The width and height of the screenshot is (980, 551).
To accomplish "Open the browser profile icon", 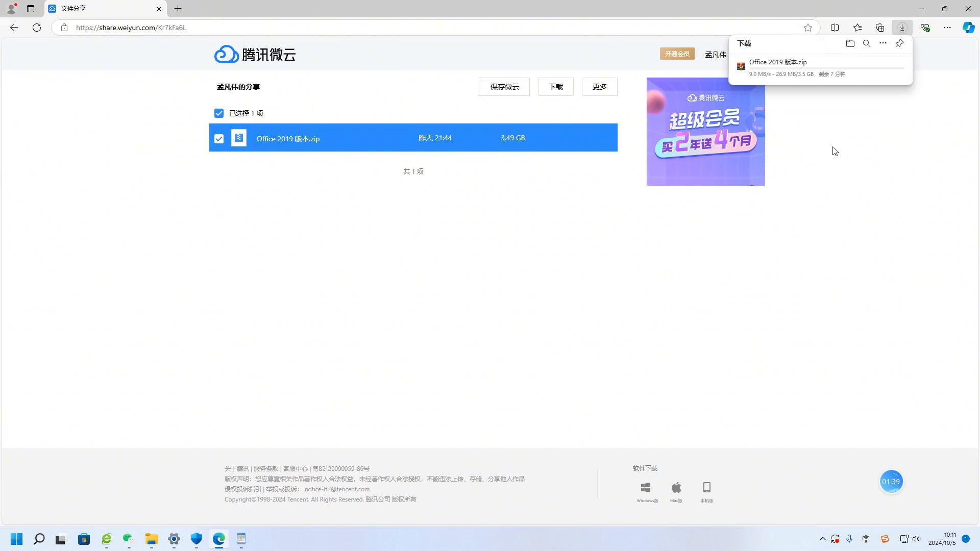I will tap(11, 9).
